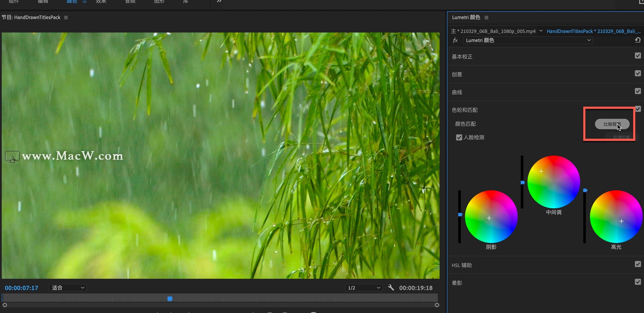Click the shadows luminance slider handle
The height and width of the screenshot is (313, 644).
[460, 214]
